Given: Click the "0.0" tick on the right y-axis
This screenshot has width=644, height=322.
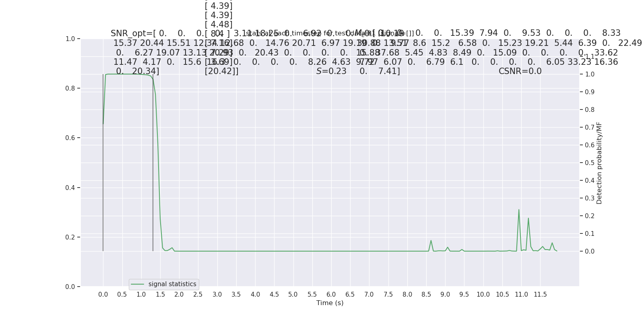Looking at the screenshot, I should tap(590, 251).
